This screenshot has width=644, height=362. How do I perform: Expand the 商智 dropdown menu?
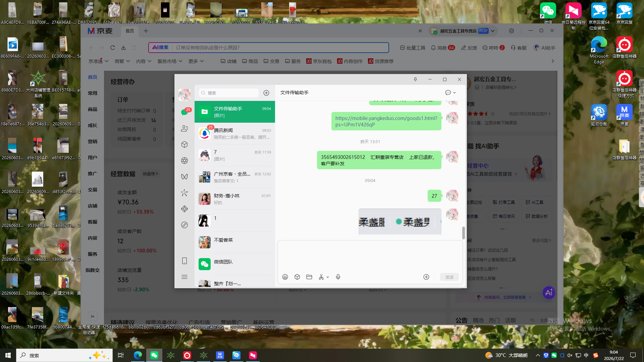tap(122, 61)
